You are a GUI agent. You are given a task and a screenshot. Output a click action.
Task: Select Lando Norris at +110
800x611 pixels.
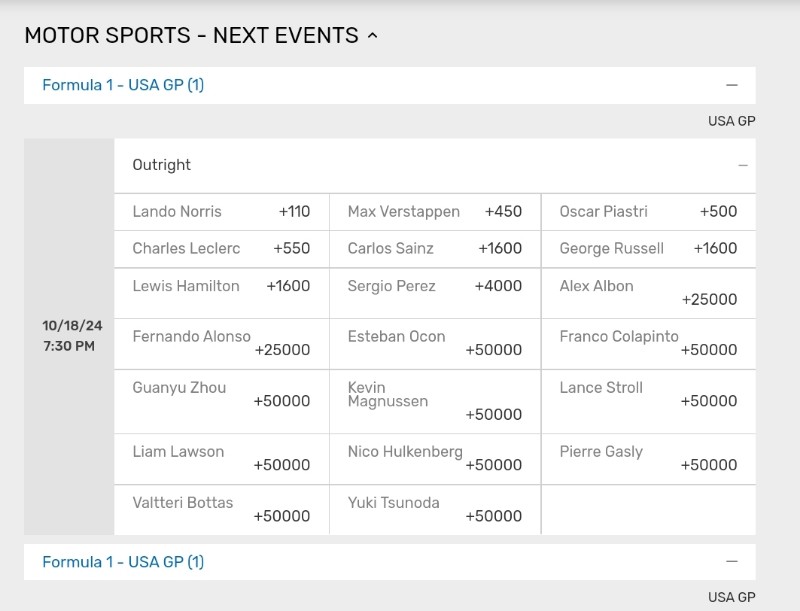[x=221, y=212]
